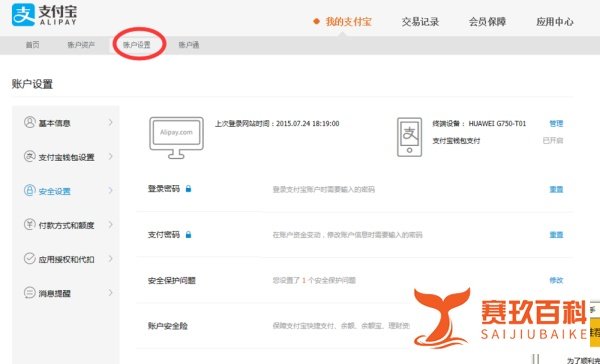Open the 我的支付宝 top navigation tab

(x=348, y=22)
